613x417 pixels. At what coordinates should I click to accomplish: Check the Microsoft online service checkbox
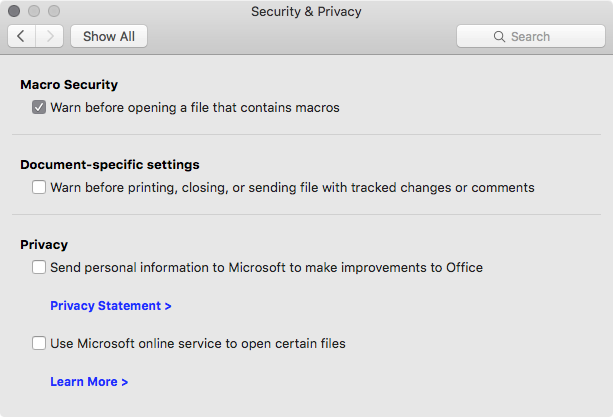tap(39, 343)
